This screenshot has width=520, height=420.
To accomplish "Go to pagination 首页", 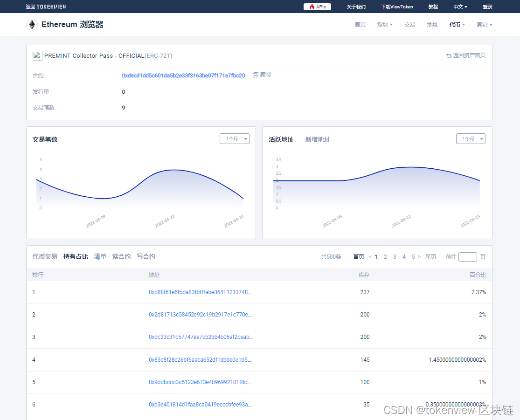I will 359,256.
